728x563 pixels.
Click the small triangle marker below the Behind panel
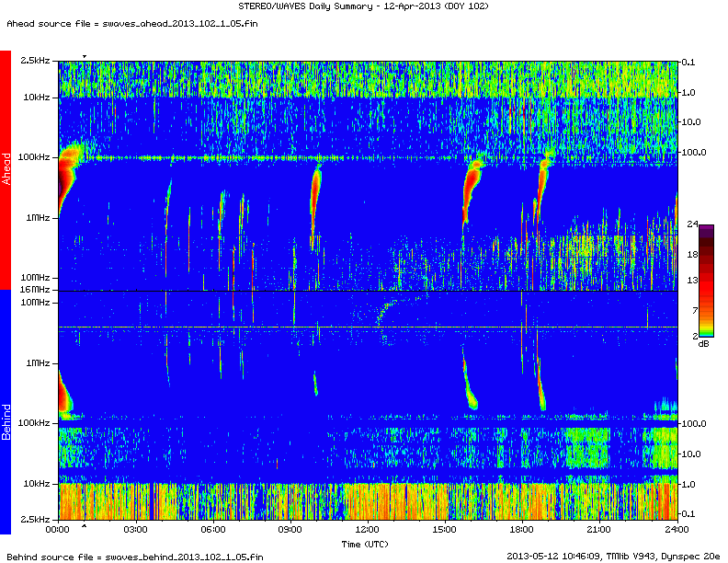(x=85, y=527)
